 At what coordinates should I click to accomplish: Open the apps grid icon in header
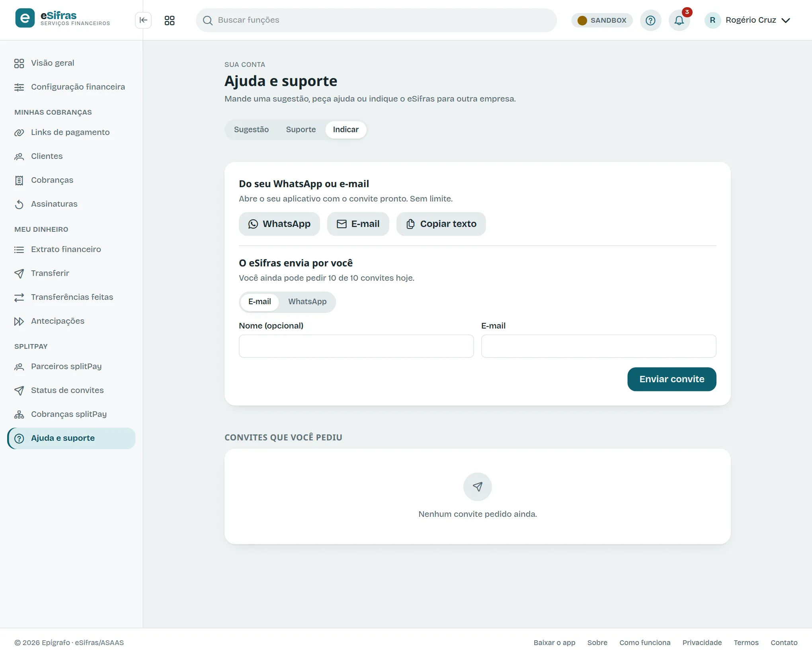[170, 20]
